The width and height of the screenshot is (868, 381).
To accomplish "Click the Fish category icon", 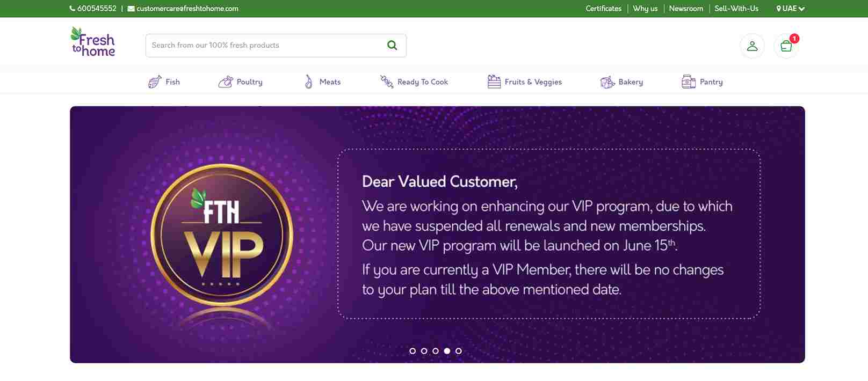I will (155, 82).
